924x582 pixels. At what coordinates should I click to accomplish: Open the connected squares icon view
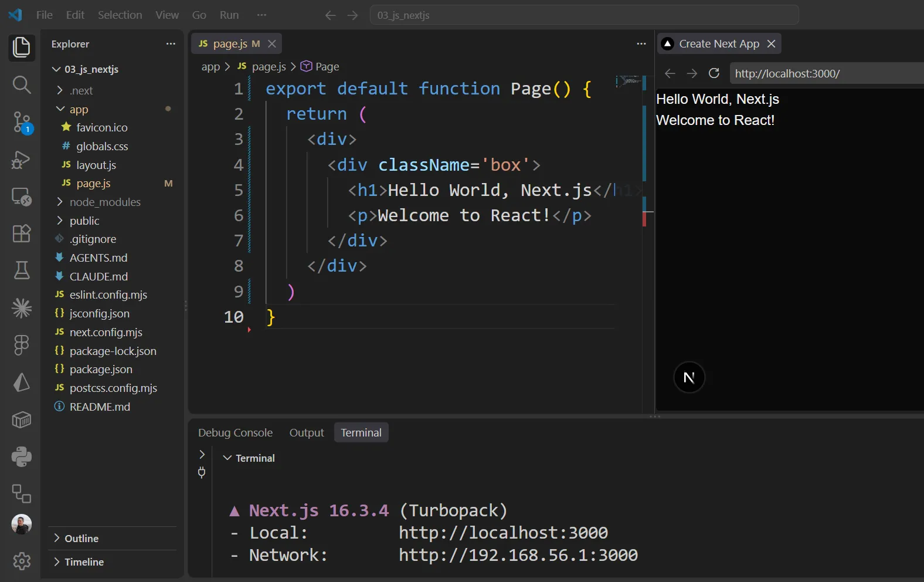pyautogui.click(x=22, y=493)
